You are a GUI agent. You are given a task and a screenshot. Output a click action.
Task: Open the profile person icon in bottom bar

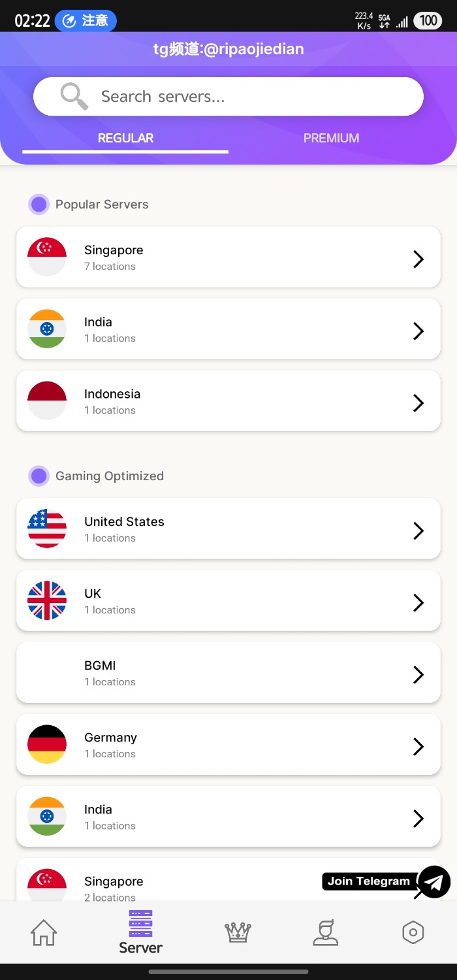click(326, 932)
